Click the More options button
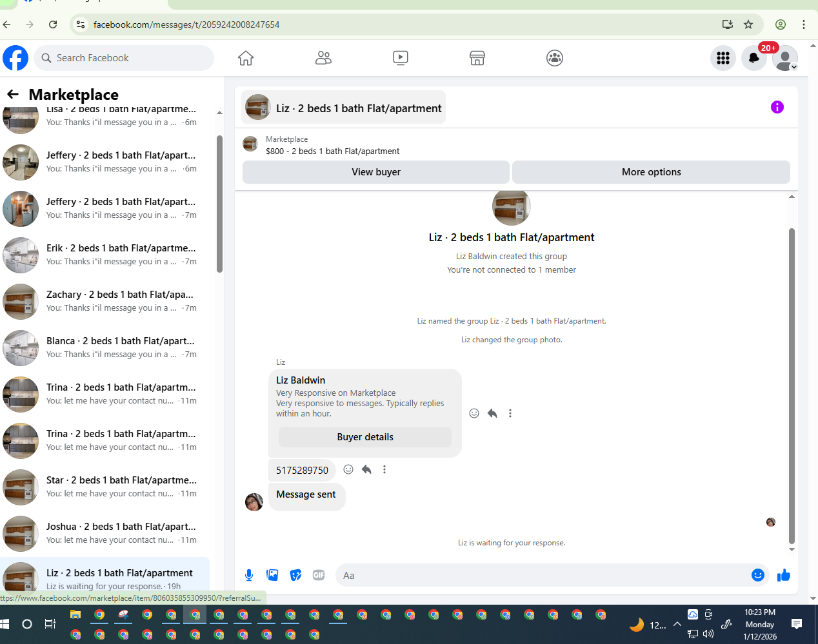Image resolution: width=818 pixels, height=644 pixels. (x=652, y=172)
